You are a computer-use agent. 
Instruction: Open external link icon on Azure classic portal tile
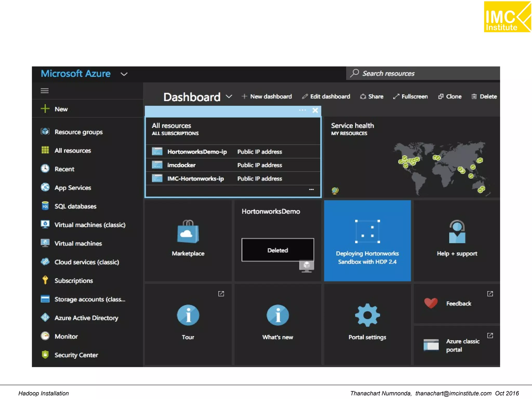(490, 336)
